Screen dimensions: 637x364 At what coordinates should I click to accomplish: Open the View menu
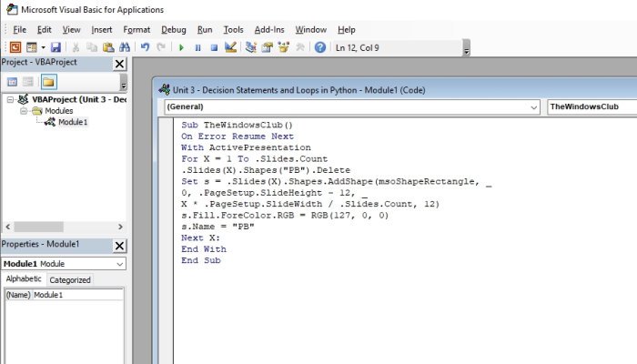tap(72, 30)
